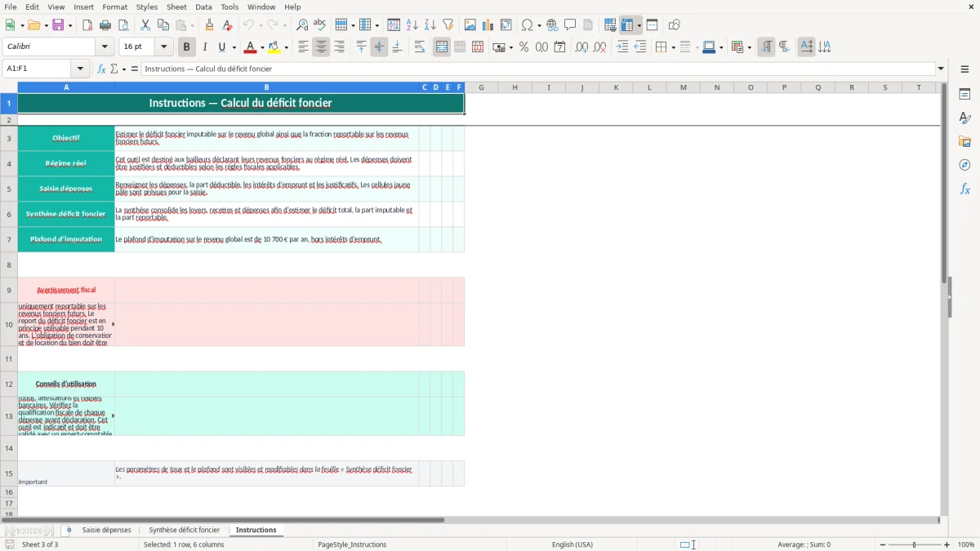Image resolution: width=980 pixels, height=551 pixels.
Task: Click the Cut scissors icon
Action: [x=145, y=25]
